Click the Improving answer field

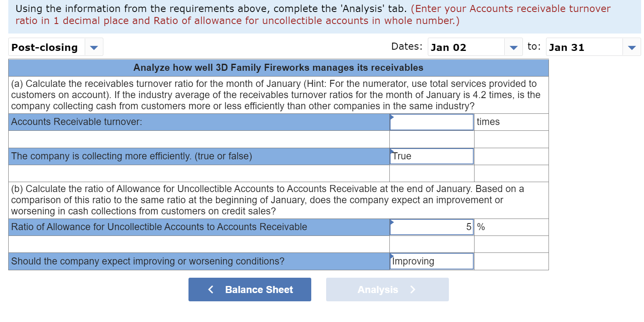(x=431, y=261)
